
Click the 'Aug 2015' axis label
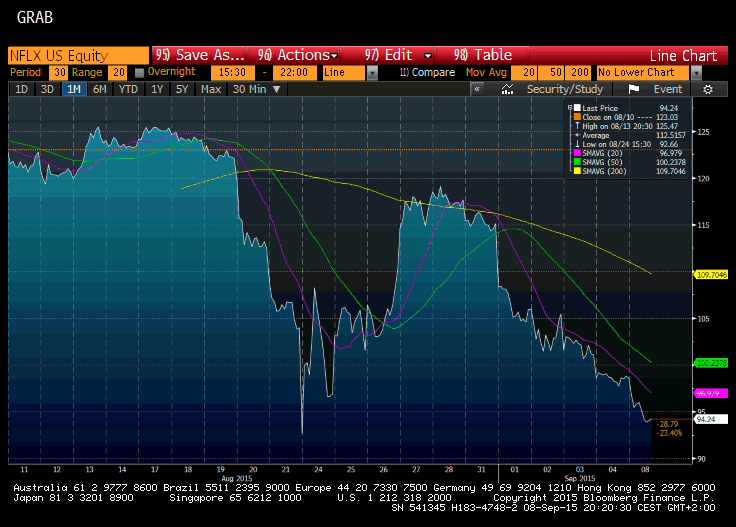click(237, 479)
